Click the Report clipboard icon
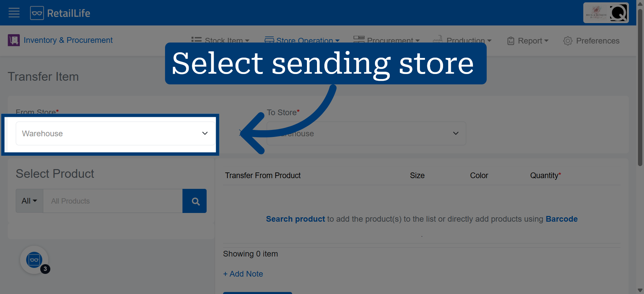644x294 pixels. pos(511,41)
